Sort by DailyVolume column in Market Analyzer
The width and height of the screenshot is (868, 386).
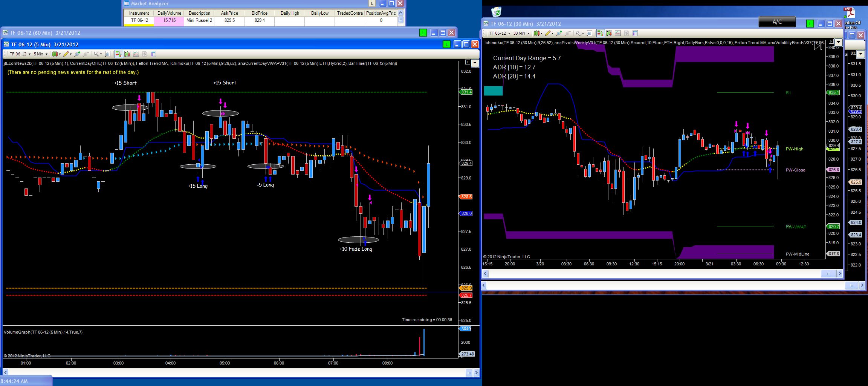[x=169, y=13]
